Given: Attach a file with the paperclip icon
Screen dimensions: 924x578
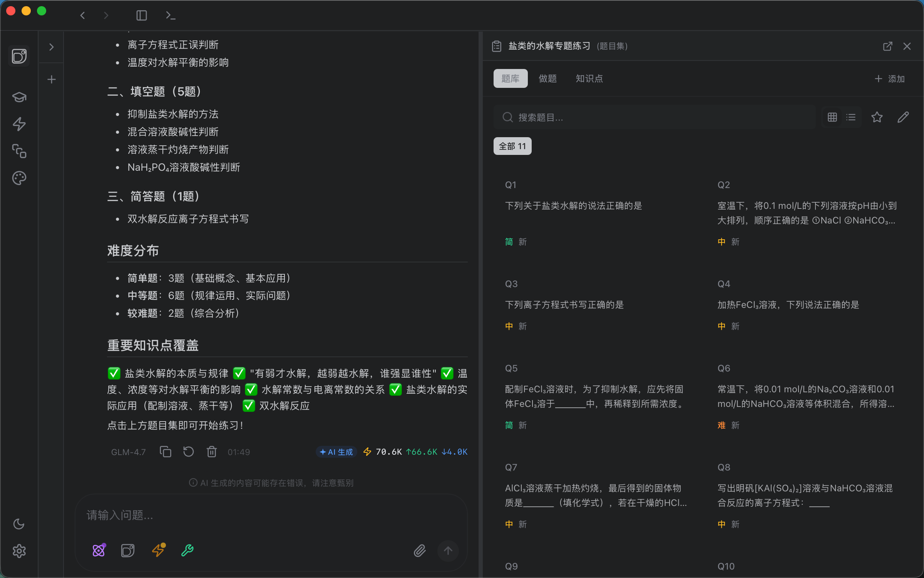Looking at the screenshot, I should [420, 551].
